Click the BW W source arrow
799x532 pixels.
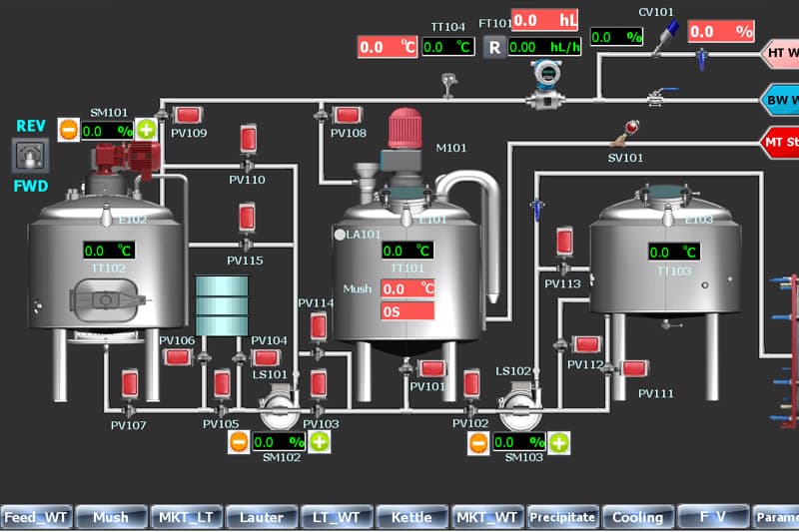[x=780, y=100]
